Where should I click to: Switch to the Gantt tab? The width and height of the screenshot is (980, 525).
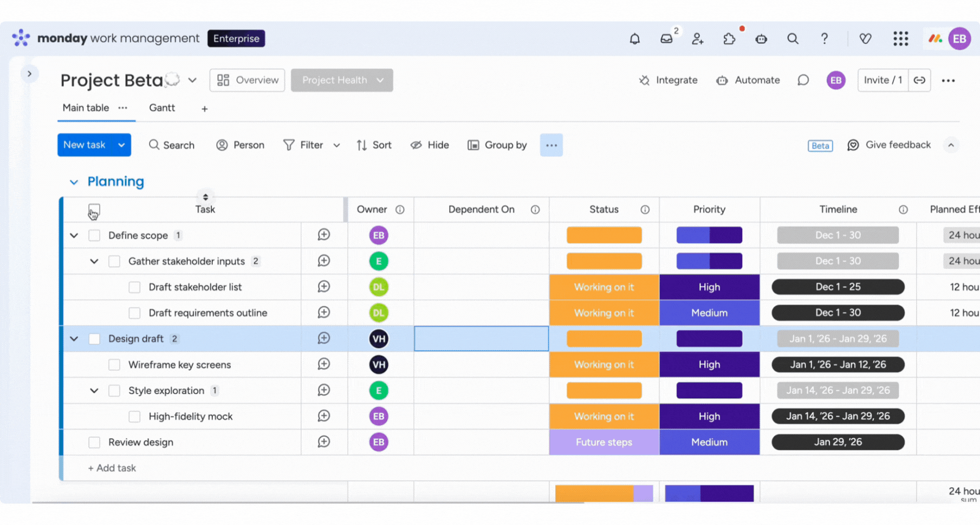(162, 108)
